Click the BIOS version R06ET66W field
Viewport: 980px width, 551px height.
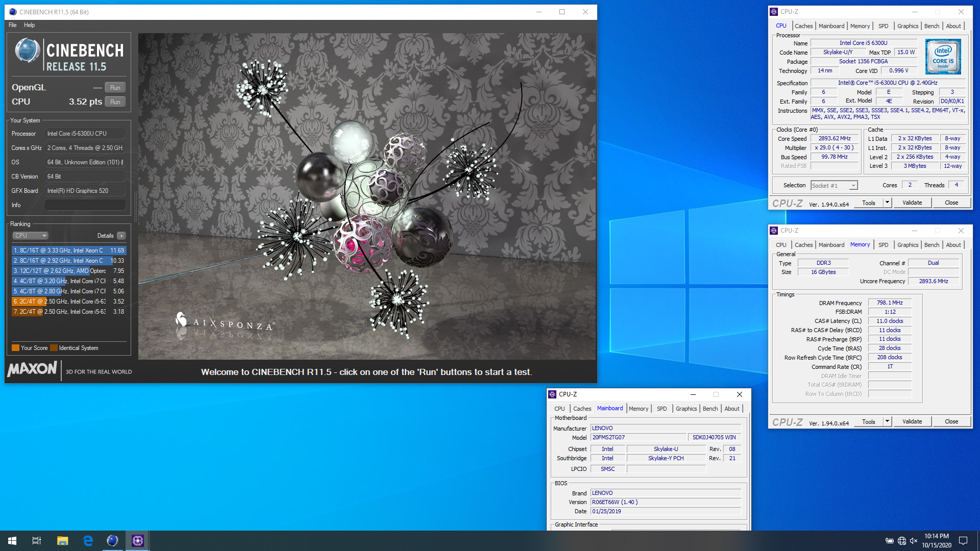(666, 503)
